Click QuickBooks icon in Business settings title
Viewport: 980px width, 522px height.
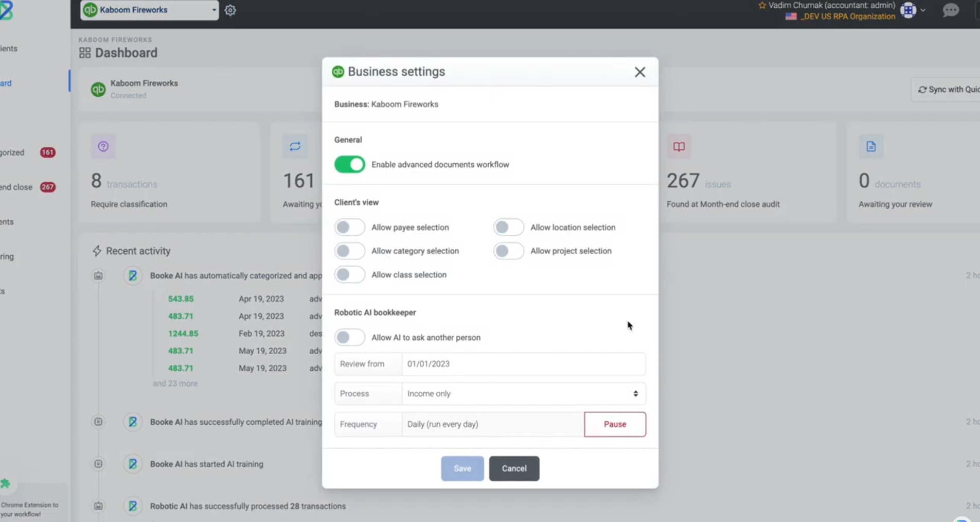338,72
